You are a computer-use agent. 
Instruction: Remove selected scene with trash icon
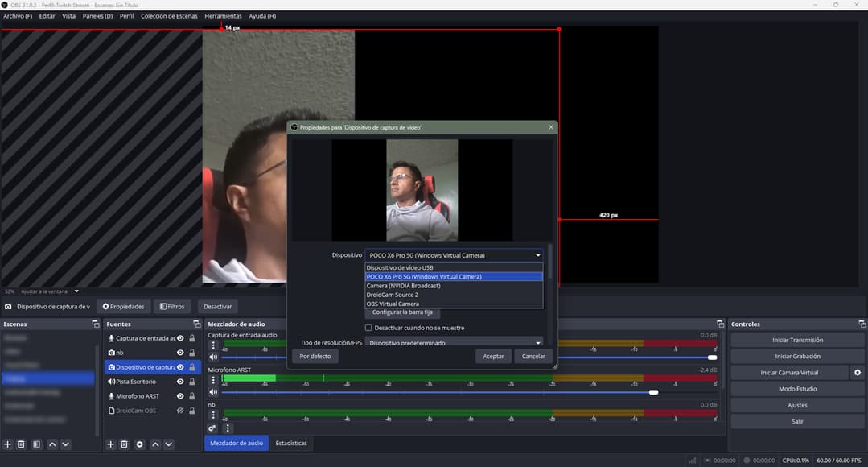click(22, 444)
